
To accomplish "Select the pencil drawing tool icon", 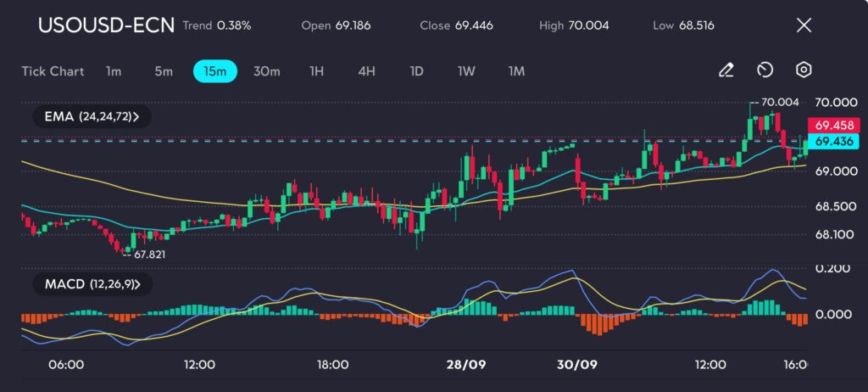I will (726, 70).
